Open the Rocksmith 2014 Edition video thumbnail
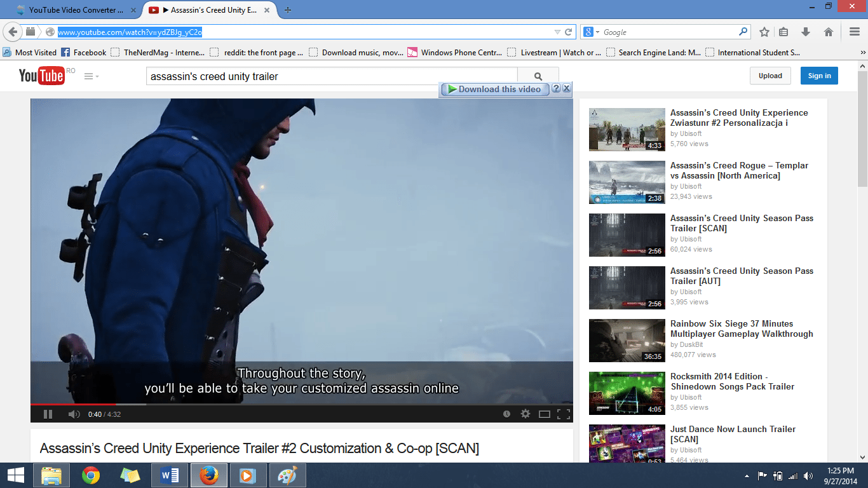The height and width of the screenshot is (488, 868). coord(627,393)
